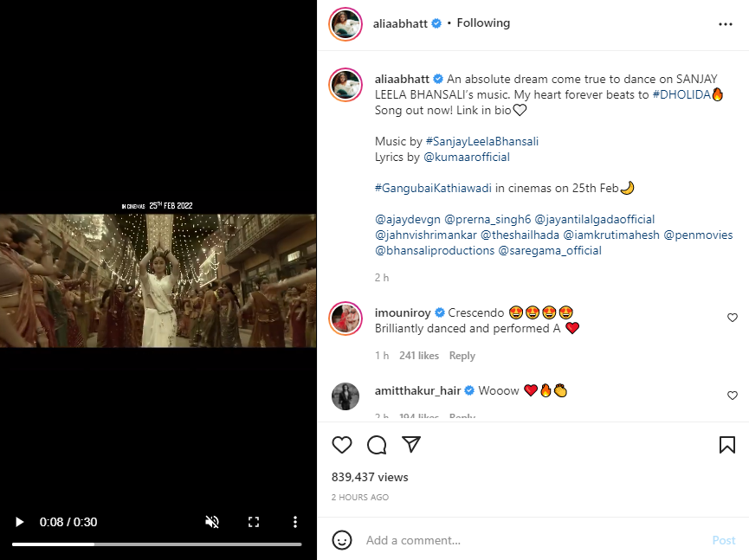This screenshot has width=749, height=560.
Task: Like imouniroy's comment
Action: click(x=733, y=318)
